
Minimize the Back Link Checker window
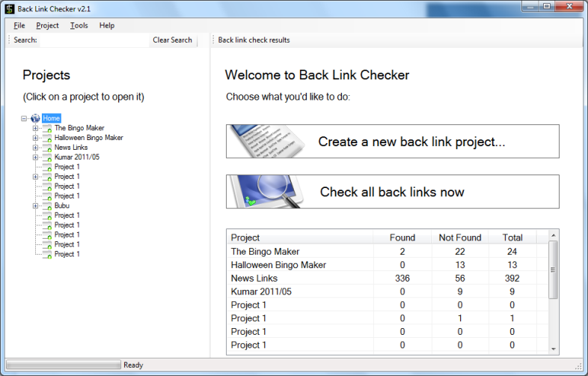click(530, 7)
